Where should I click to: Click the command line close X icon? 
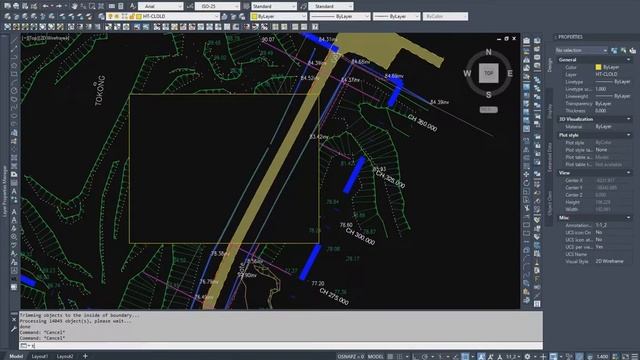click(x=13, y=320)
